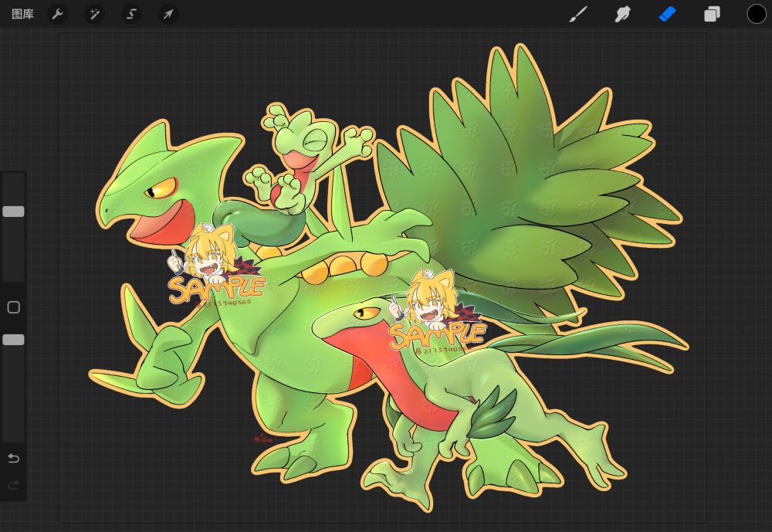Activate the Transform arrow tool
Image resolution: width=772 pixels, height=532 pixels.
[168, 15]
